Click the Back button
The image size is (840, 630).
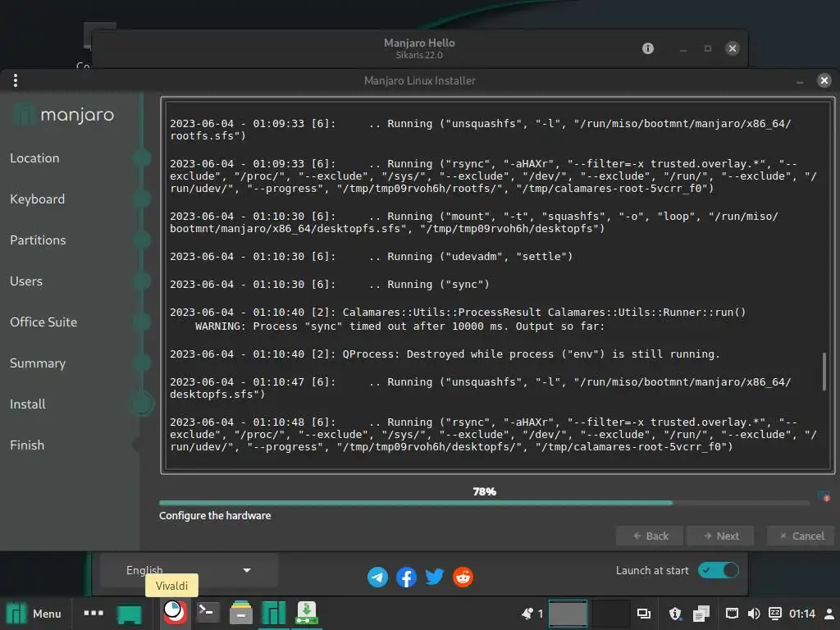coord(650,536)
